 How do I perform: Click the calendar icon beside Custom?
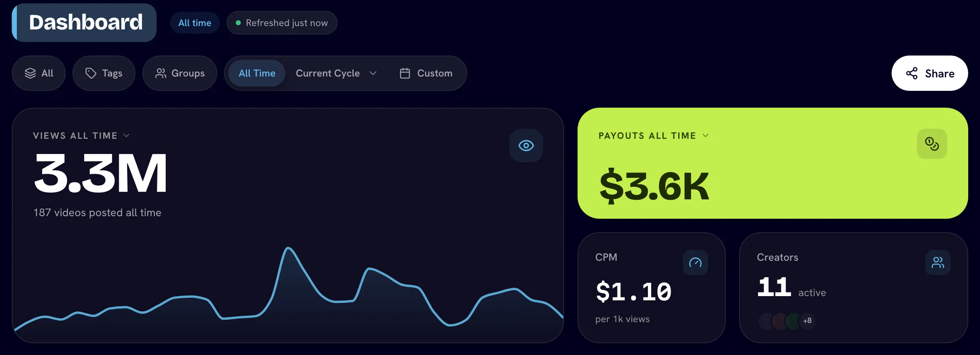(405, 73)
